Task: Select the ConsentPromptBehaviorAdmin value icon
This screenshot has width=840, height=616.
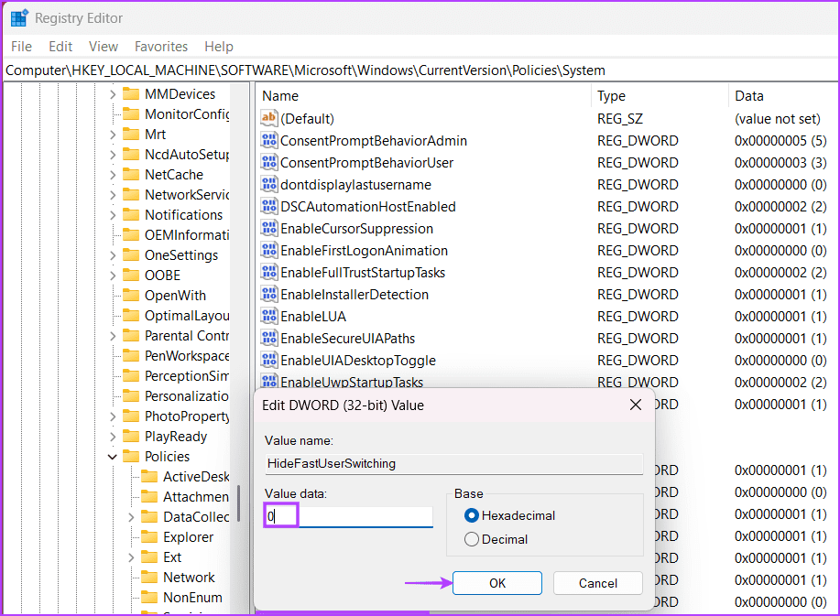Action: click(x=269, y=140)
